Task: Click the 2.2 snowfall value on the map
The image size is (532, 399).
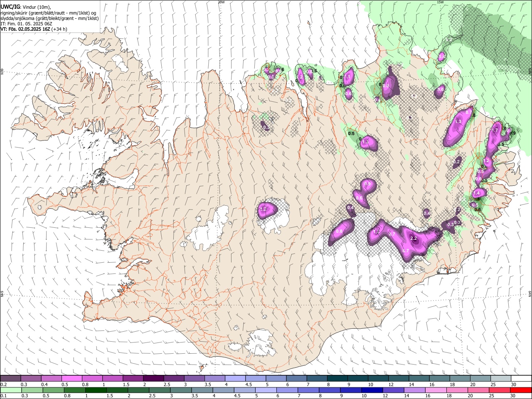Action: click(x=414, y=238)
